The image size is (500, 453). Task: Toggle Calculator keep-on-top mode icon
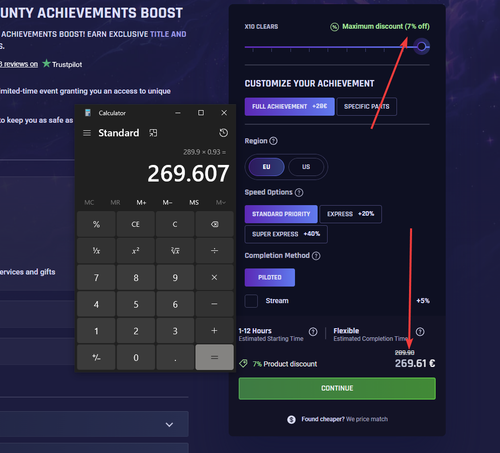pyautogui.click(x=153, y=133)
